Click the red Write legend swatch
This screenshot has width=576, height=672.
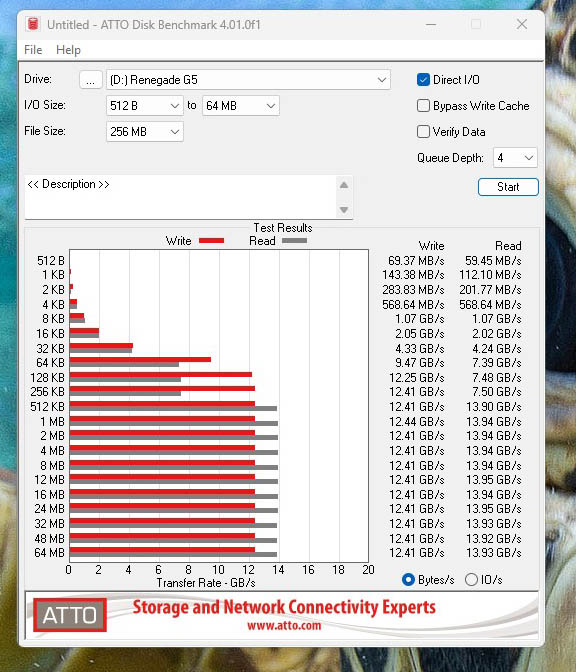211,241
